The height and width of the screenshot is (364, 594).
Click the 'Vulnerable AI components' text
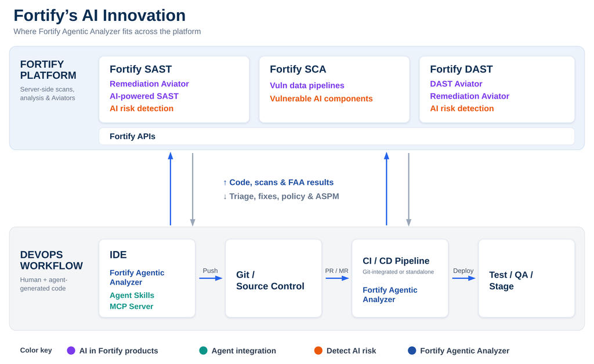click(x=321, y=99)
